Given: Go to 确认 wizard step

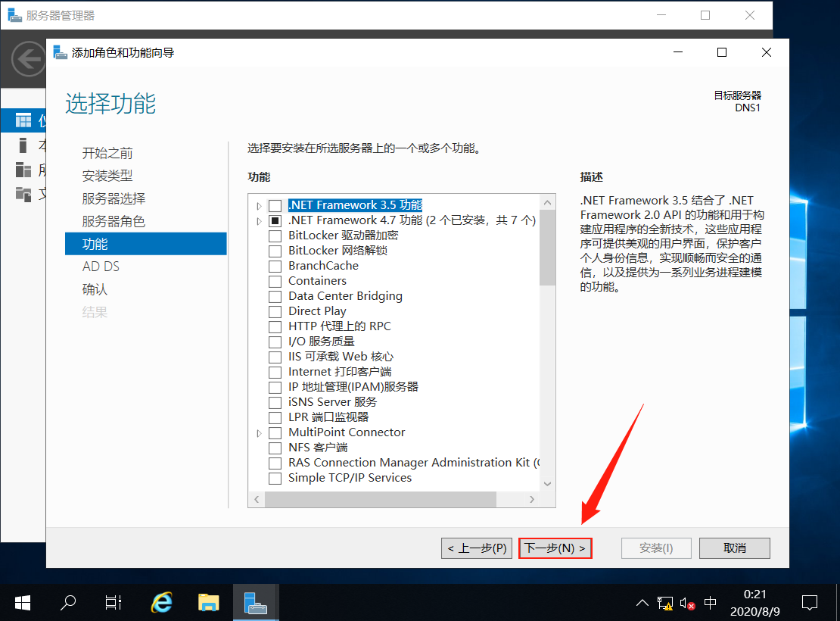Looking at the screenshot, I should (x=95, y=289).
